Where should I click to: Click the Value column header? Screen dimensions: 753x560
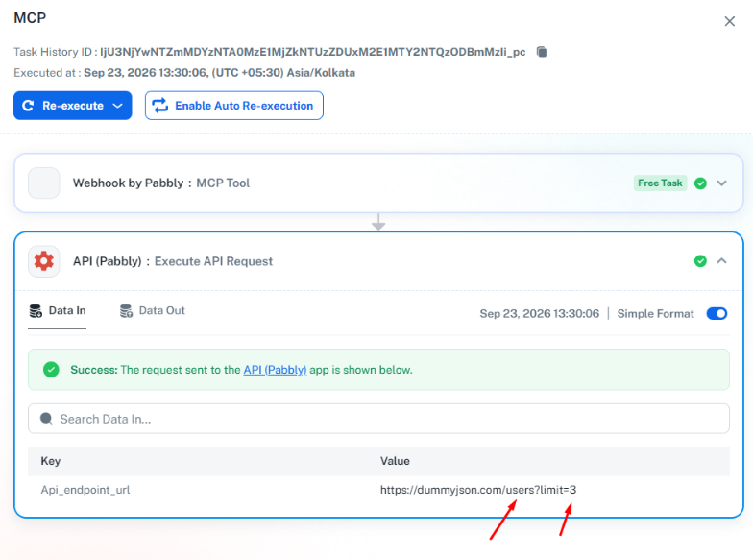[x=395, y=461]
